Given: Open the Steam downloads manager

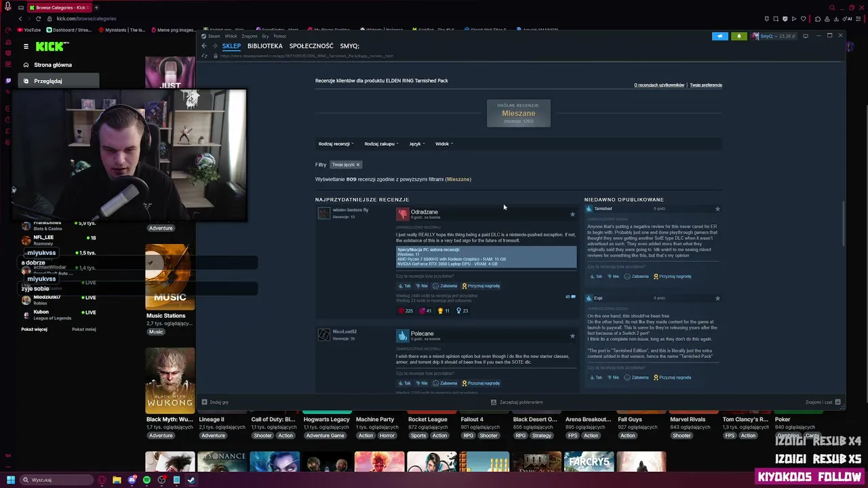Looking at the screenshot, I should [517, 402].
